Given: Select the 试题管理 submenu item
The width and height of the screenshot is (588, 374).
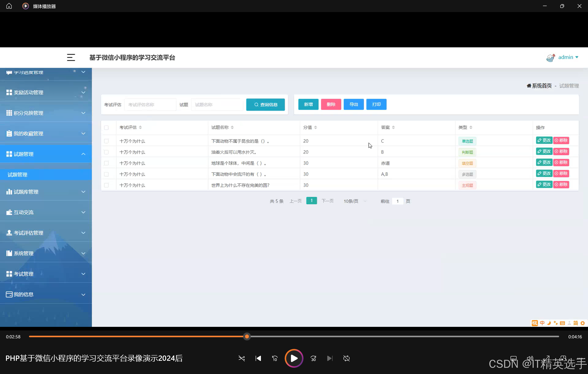Looking at the screenshot, I should [x=18, y=175].
